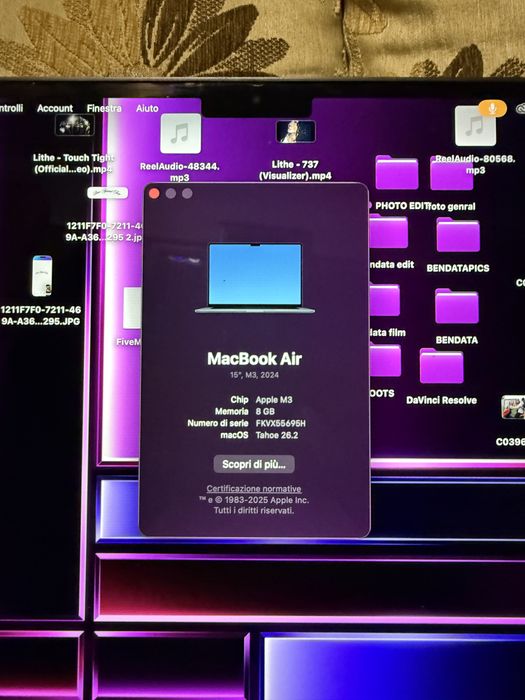Select the ReelAudio-48344.mp3 file name label
525x700 pixels.
(x=179, y=172)
